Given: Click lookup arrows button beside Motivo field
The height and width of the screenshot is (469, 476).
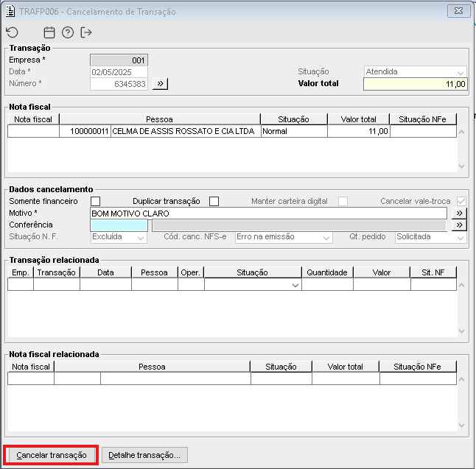Looking at the screenshot, I should pos(459,214).
